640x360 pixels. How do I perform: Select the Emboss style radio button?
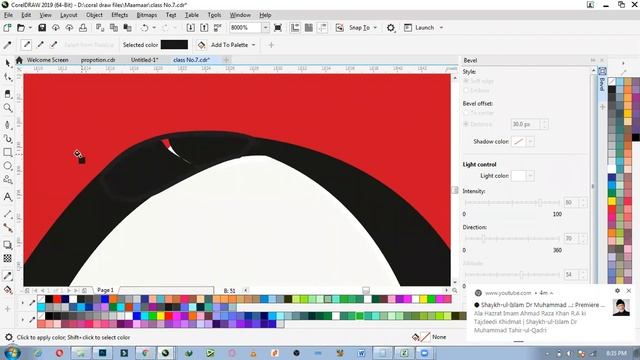[x=466, y=90]
